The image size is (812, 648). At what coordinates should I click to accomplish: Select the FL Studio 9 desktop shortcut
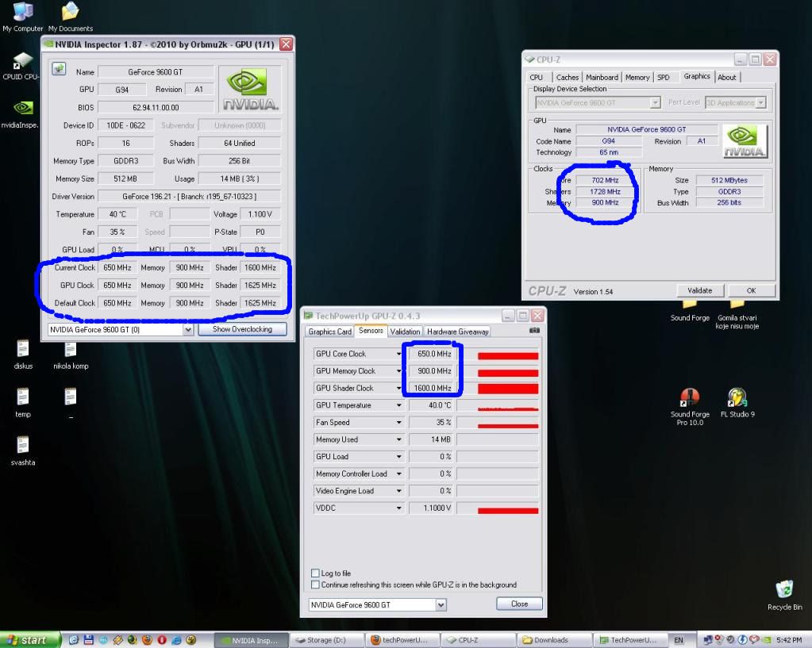click(x=737, y=403)
